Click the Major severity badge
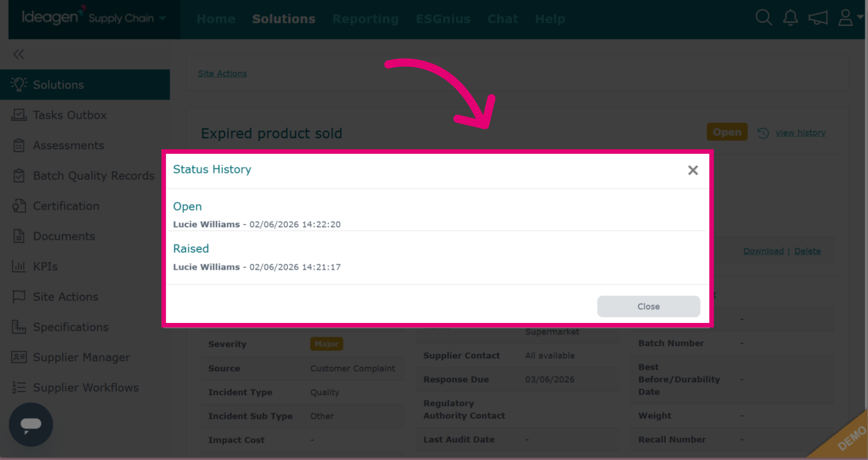 (x=326, y=344)
